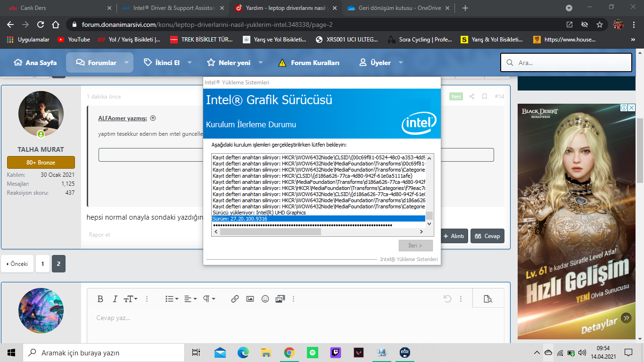Open the Forumlar menu item

96,63
